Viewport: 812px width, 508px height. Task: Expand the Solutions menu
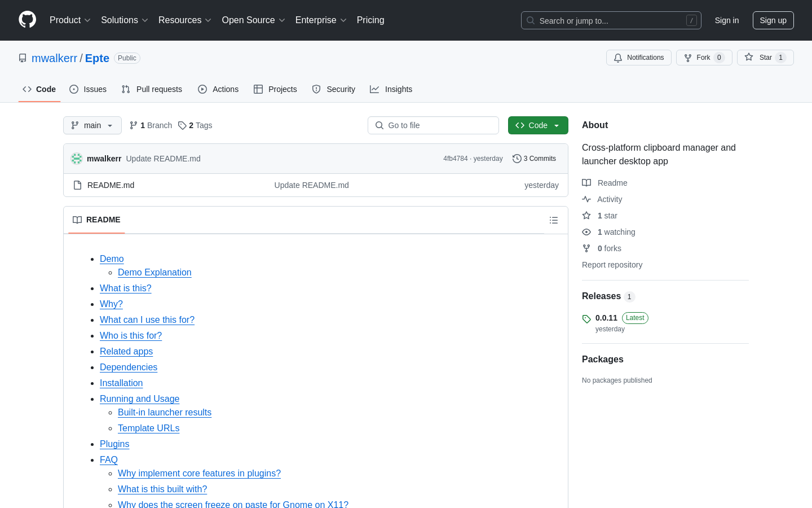click(125, 20)
